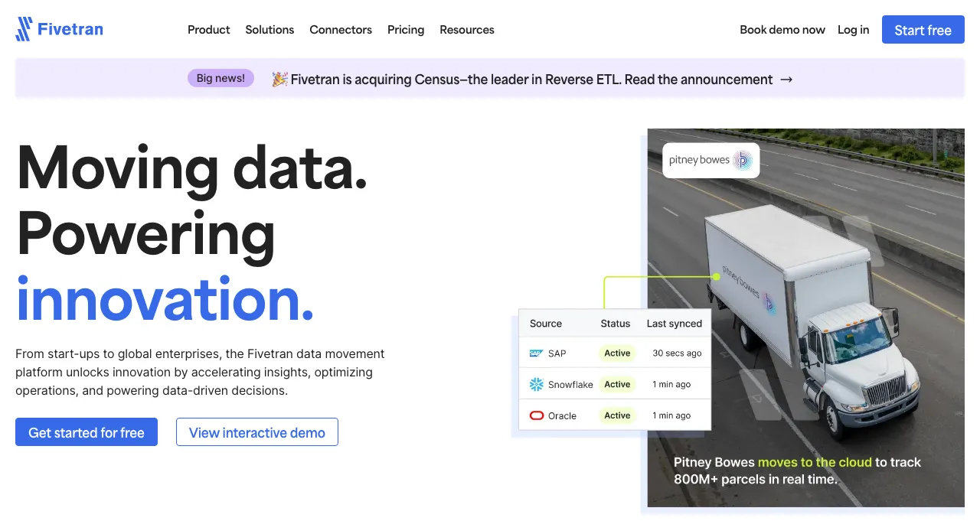Open the Product menu
980x521 pixels.
(x=209, y=30)
